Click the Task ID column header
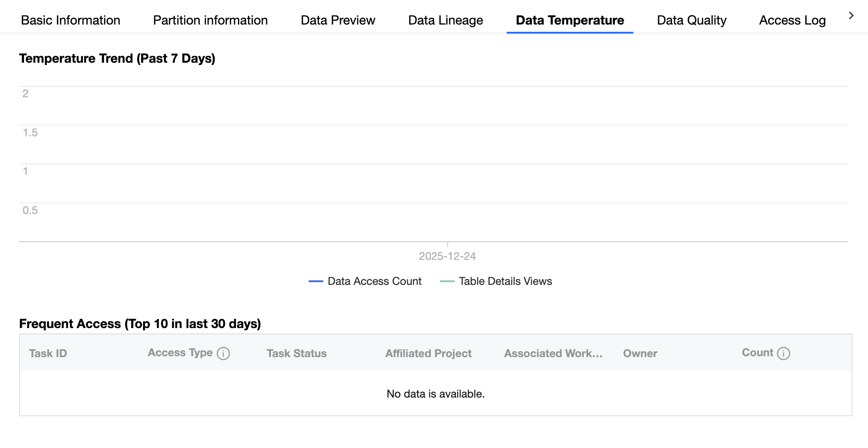This screenshot has height=448, width=868. [48, 353]
